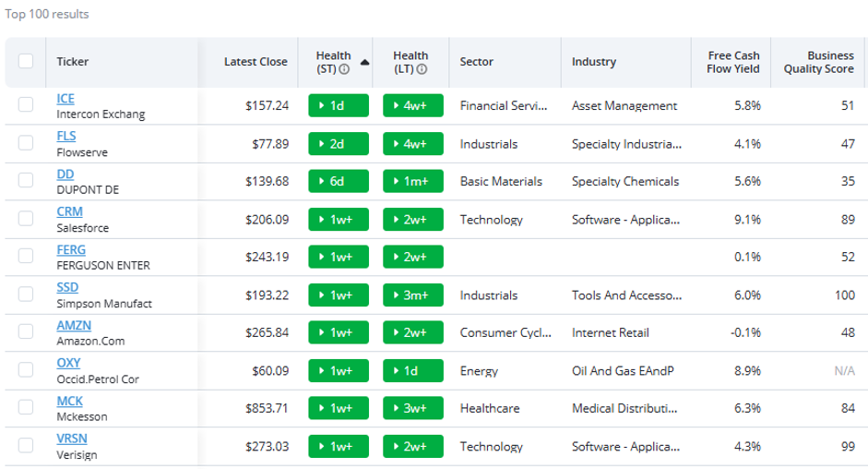Screen dimensions: 868x469
Task: Open the OXY ticker link
Action: (68, 363)
